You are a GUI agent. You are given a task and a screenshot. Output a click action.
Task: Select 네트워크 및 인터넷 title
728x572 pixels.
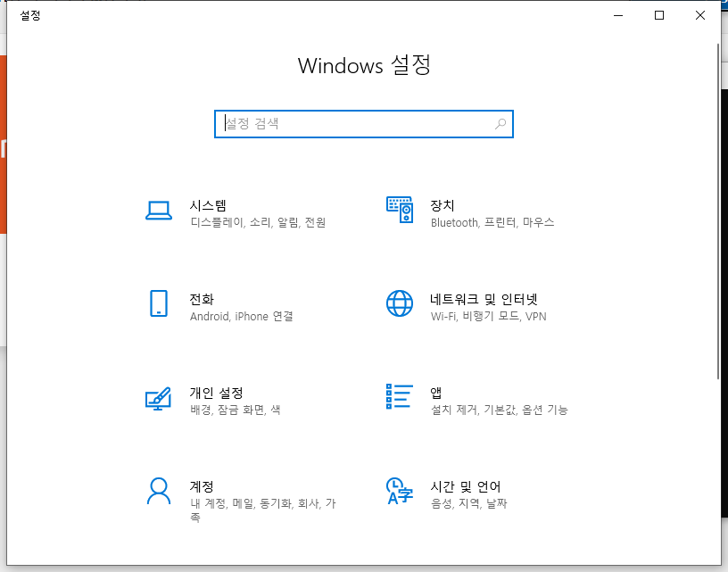tap(484, 300)
